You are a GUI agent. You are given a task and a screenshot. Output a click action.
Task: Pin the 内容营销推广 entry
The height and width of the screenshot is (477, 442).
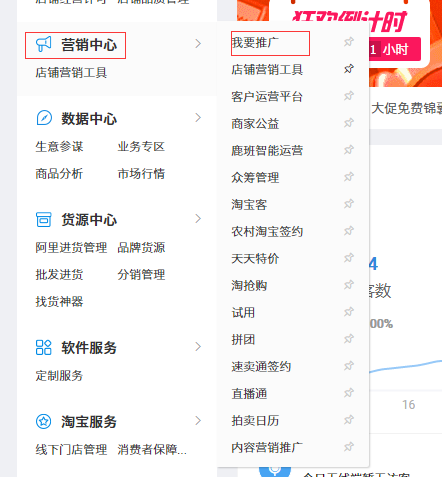(x=349, y=447)
